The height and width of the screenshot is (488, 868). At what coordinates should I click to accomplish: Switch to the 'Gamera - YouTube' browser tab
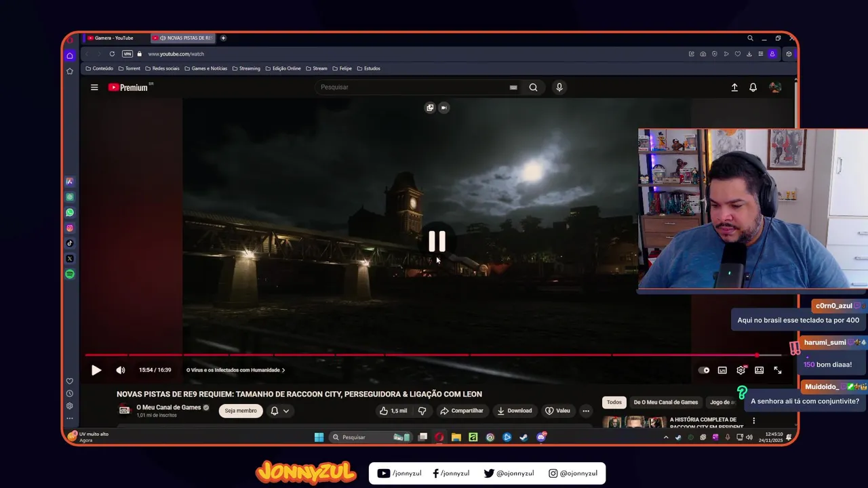click(x=114, y=38)
